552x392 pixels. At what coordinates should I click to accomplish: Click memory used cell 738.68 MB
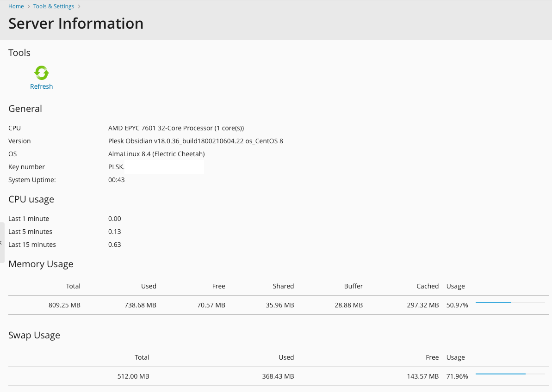140,305
